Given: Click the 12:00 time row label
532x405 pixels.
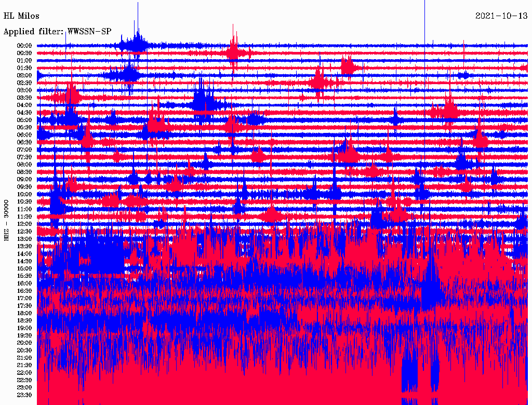Looking at the screenshot, I should coord(24,224).
